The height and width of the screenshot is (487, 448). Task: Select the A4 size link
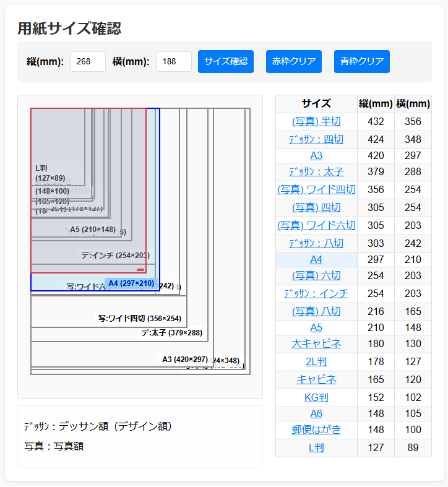(316, 260)
